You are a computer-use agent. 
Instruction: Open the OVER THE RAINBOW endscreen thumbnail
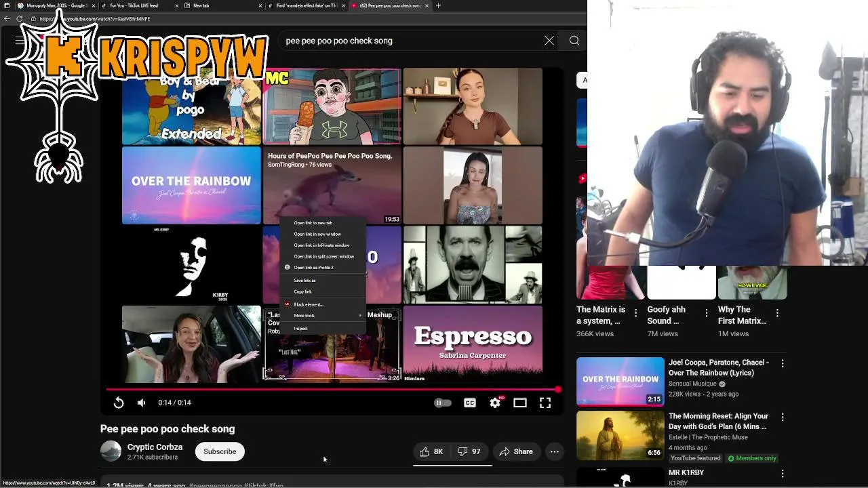(191, 186)
